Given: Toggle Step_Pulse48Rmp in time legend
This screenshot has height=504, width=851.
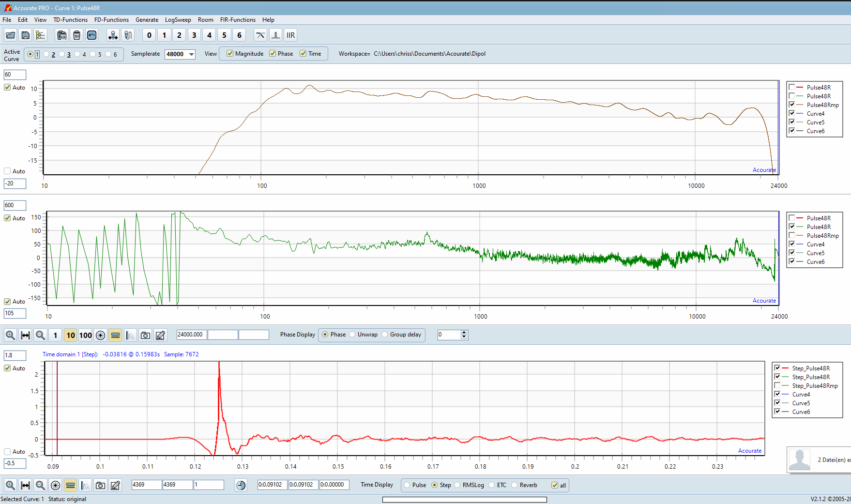Looking at the screenshot, I should pyautogui.click(x=777, y=385).
